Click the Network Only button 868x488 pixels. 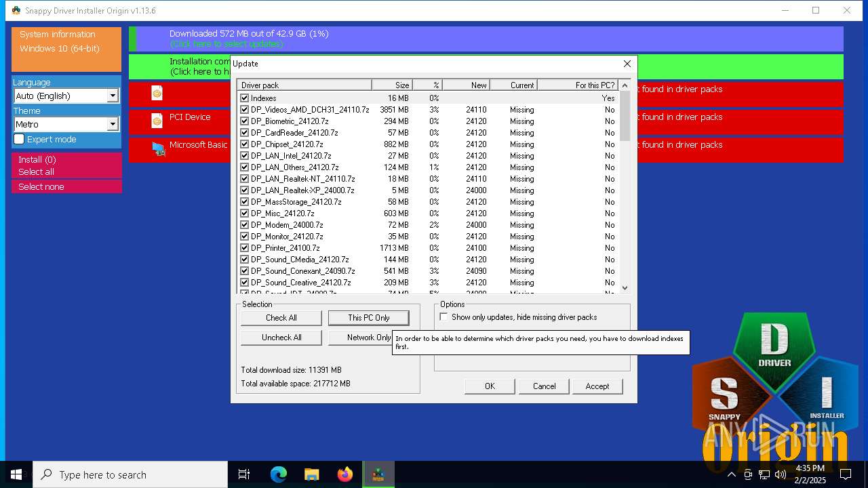[x=361, y=338]
